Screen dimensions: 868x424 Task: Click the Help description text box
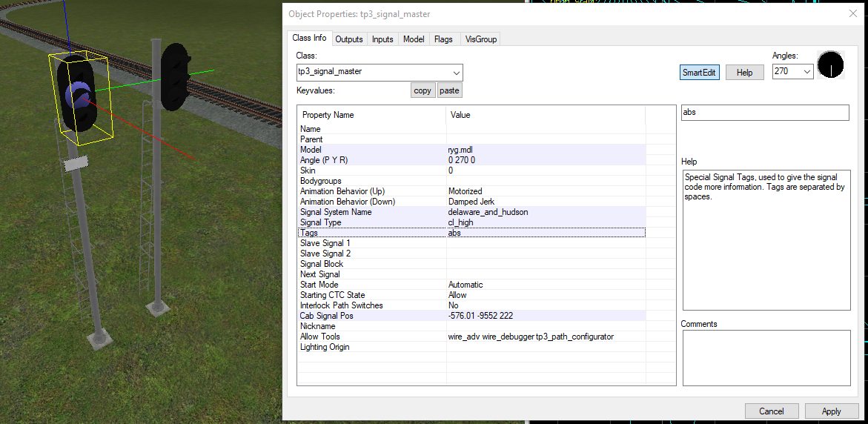(x=766, y=239)
